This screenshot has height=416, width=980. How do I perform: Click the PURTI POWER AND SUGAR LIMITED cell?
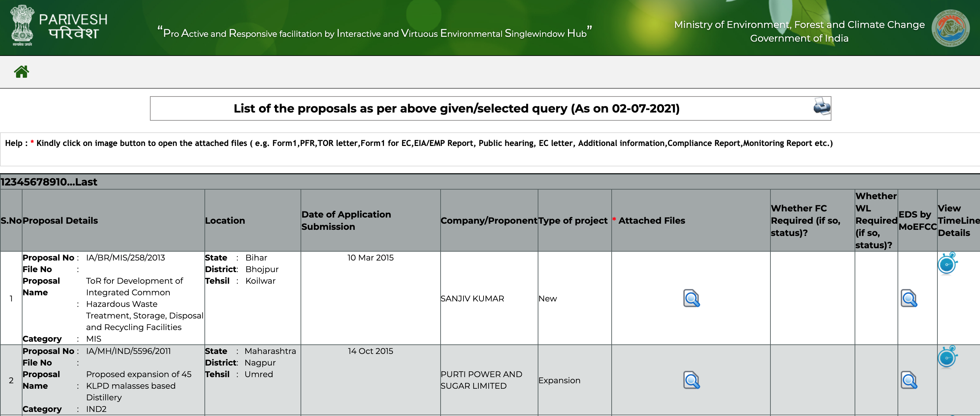481,380
